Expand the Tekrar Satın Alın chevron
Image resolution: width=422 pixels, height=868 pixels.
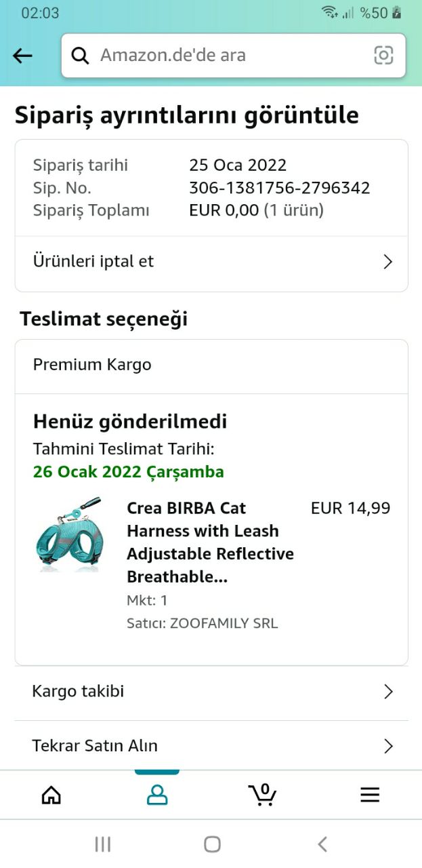click(388, 746)
